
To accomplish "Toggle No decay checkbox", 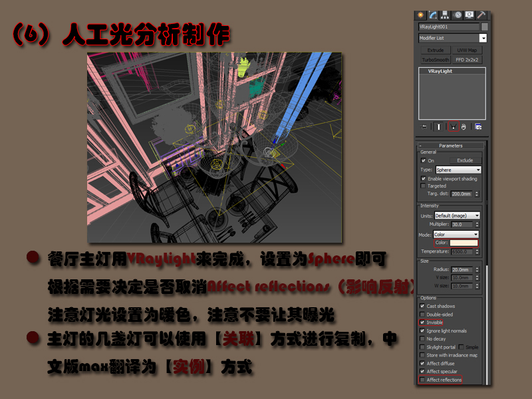I will point(422,338).
